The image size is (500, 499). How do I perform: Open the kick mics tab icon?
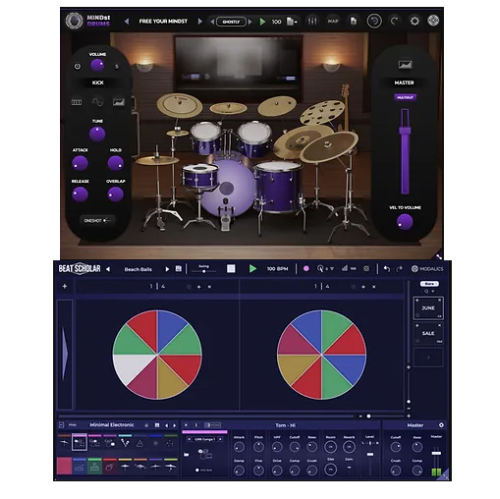pyautogui.click(x=77, y=102)
